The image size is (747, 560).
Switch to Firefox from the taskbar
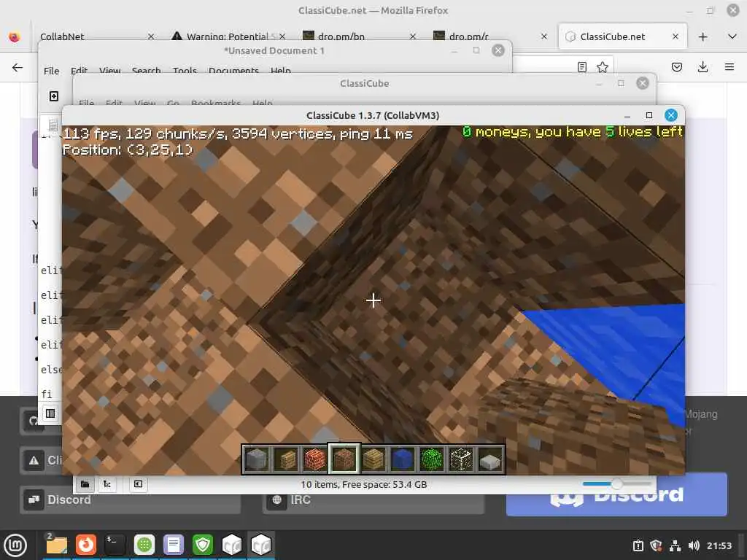click(x=86, y=545)
